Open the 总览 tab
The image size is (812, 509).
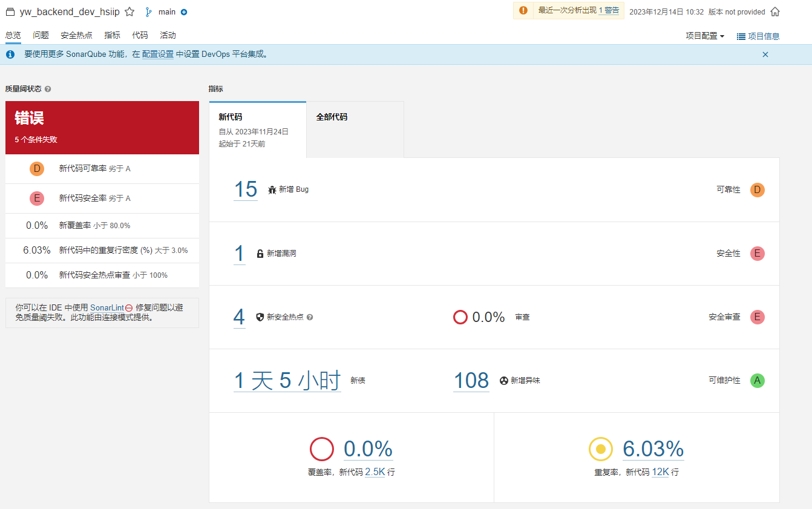13,36
